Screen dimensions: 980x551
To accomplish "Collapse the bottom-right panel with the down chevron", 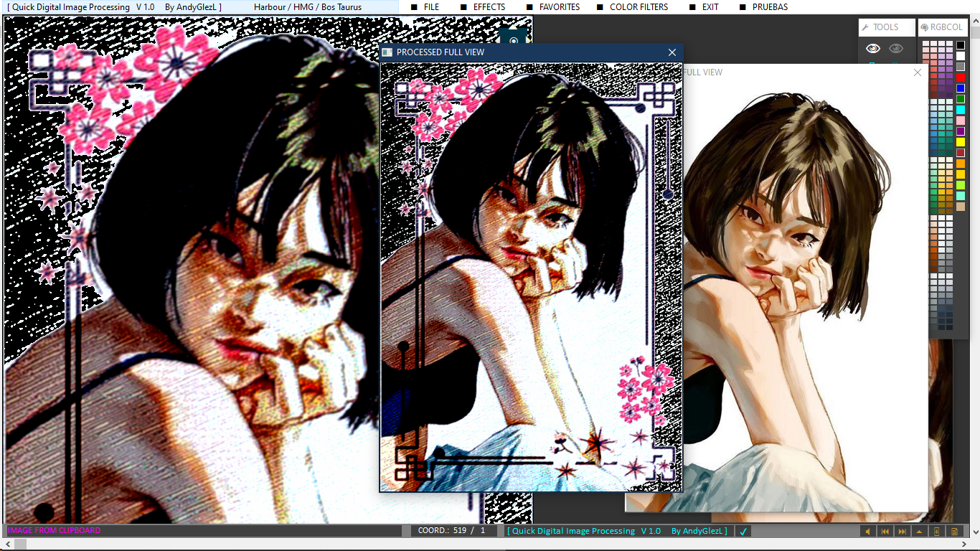I will pyautogui.click(x=976, y=532).
